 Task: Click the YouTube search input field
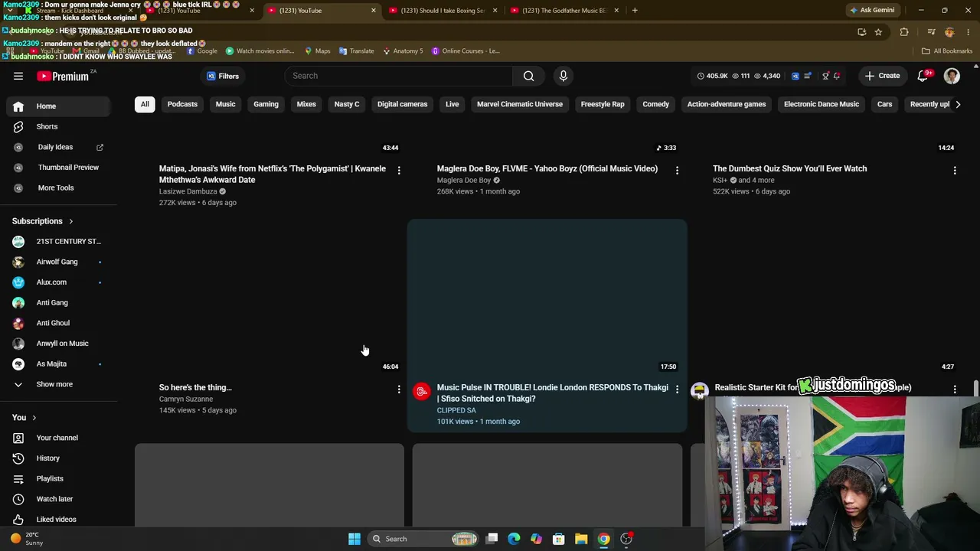point(398,76)
